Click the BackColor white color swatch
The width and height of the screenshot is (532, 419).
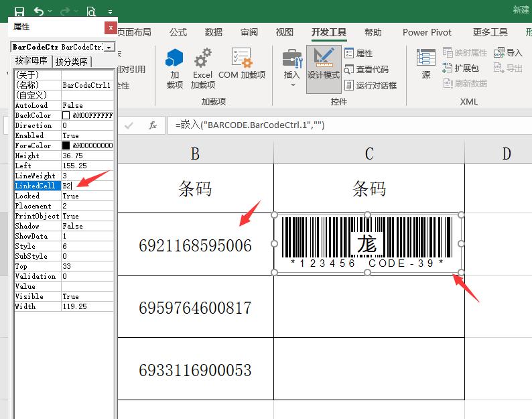pyautogui.click(x=66, y=115)
